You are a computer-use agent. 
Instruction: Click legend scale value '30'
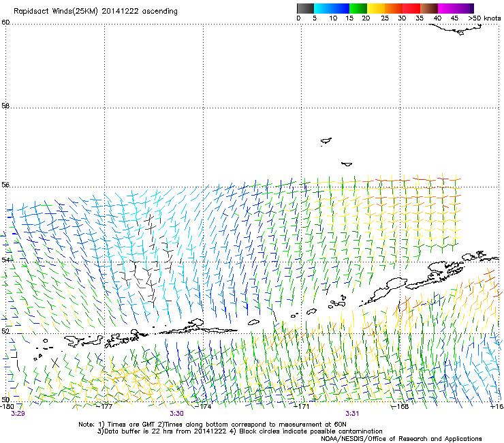pyautogui.click(x=402, y=18)
